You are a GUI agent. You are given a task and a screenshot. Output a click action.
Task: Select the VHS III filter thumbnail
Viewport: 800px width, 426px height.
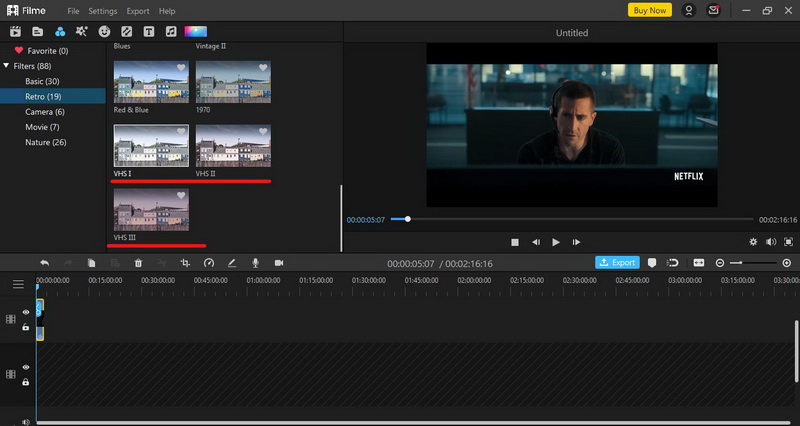[151, 210]
